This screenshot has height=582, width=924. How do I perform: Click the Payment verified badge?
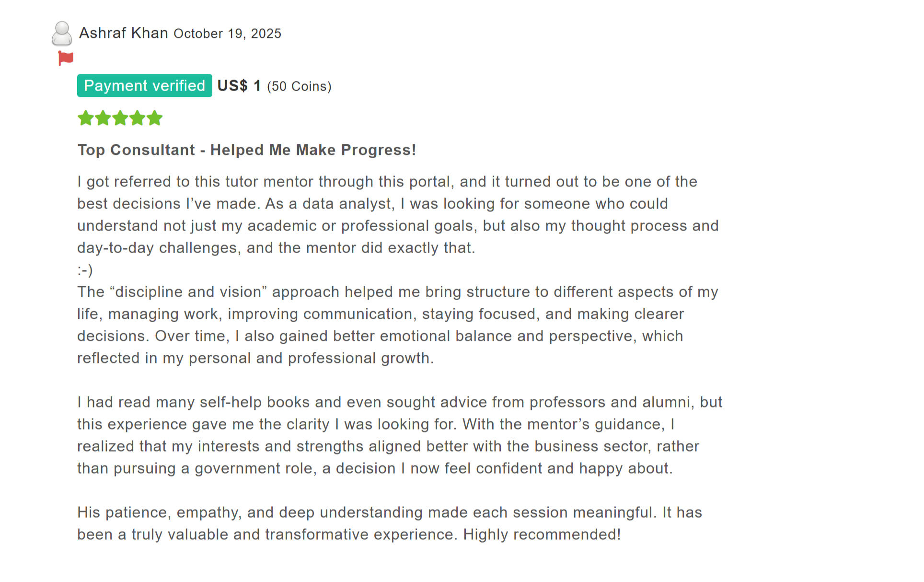coord(144,86)
